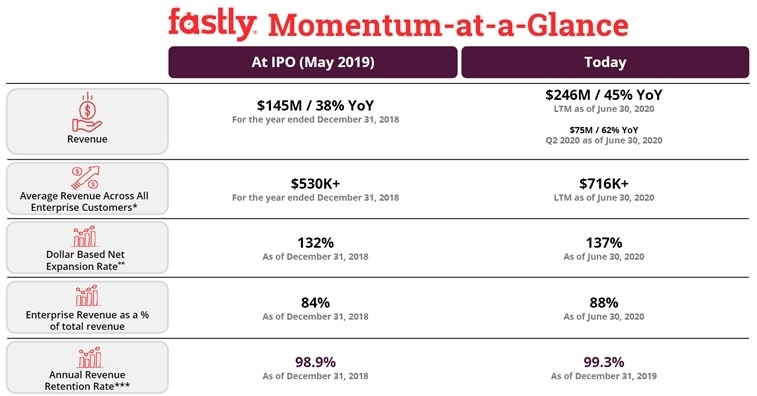Click the Average Revenue arrow-and-coins icon
Screen dimensions: 757x396
pos(85,178)
